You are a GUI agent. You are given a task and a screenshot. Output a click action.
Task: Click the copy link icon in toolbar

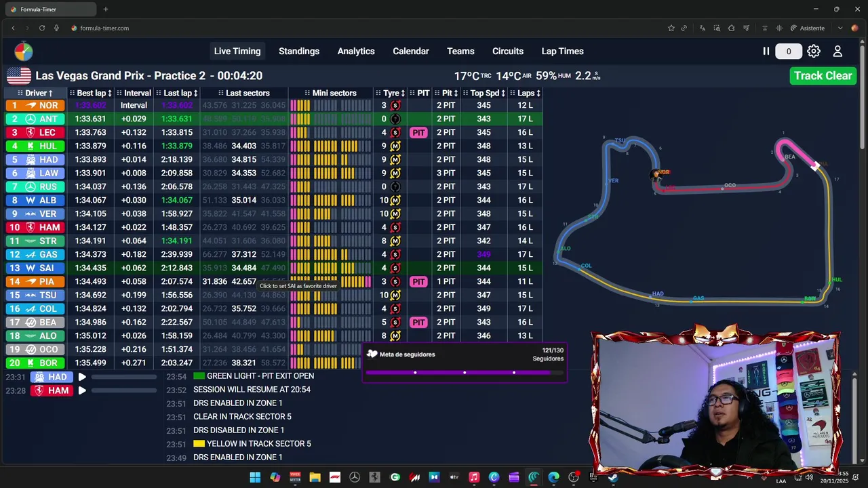(x=684, y=28)
